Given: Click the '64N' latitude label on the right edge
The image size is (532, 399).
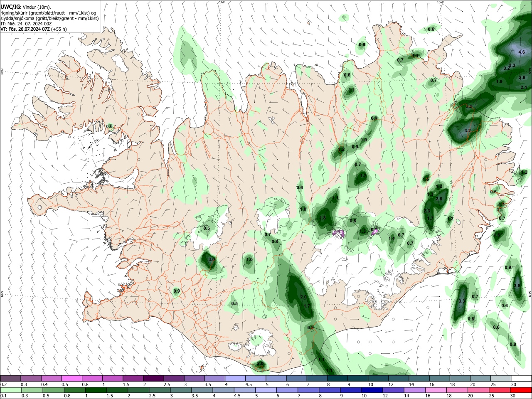Looking at the screenshot, I should pyautogui.click(x=530, y=293).
